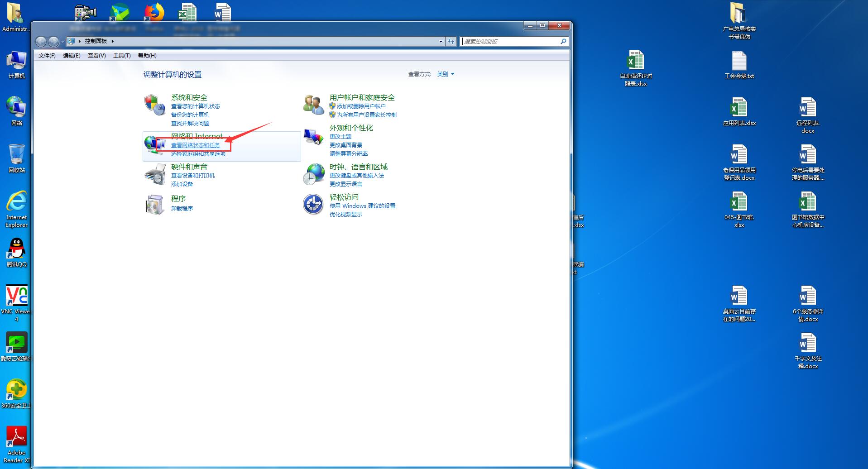Image resolution: width=868 pixels, height=469 pixels.
Task: Select the 计算机 desktop icon
Action: tap(17, 64)
